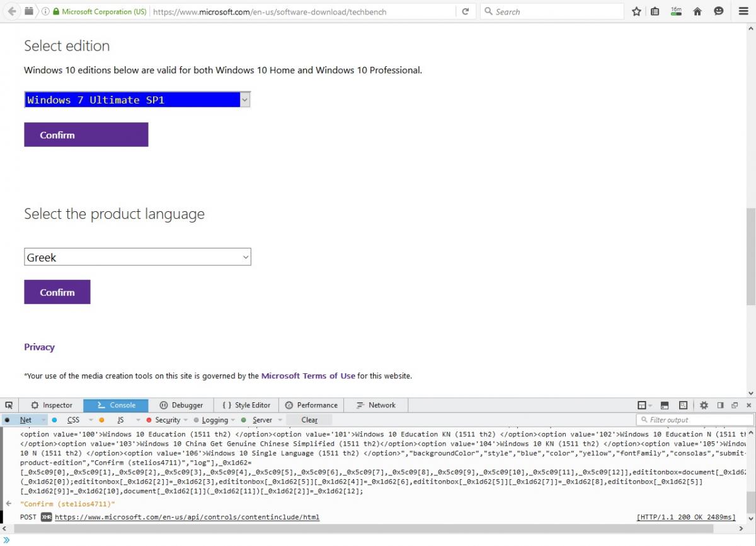Toggle Logging messages filter
The height and width of the screenshot is (546, 756).
215,420
